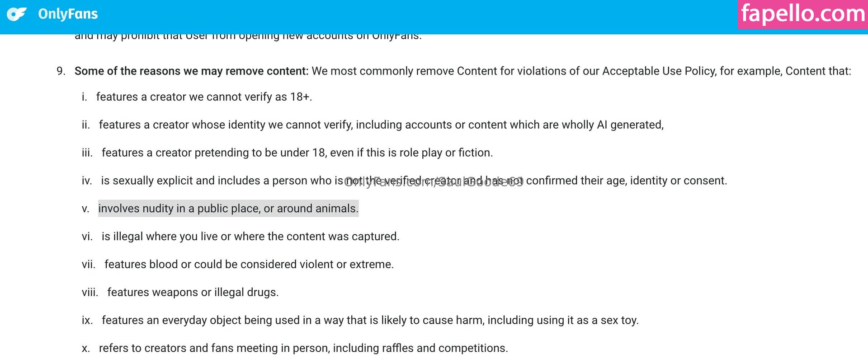
Task: Click the everyday object sex toy line
Action: (x=370, y=321)
